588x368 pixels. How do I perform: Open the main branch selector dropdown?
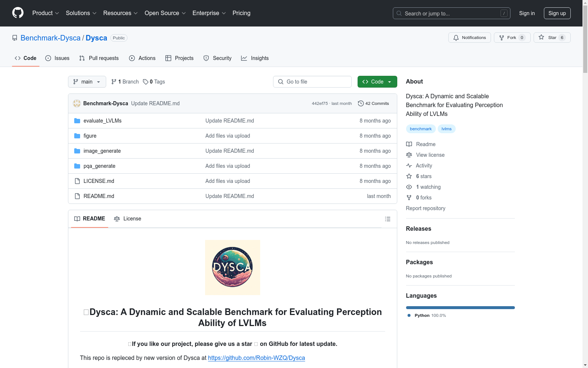(x=87, y=82)
